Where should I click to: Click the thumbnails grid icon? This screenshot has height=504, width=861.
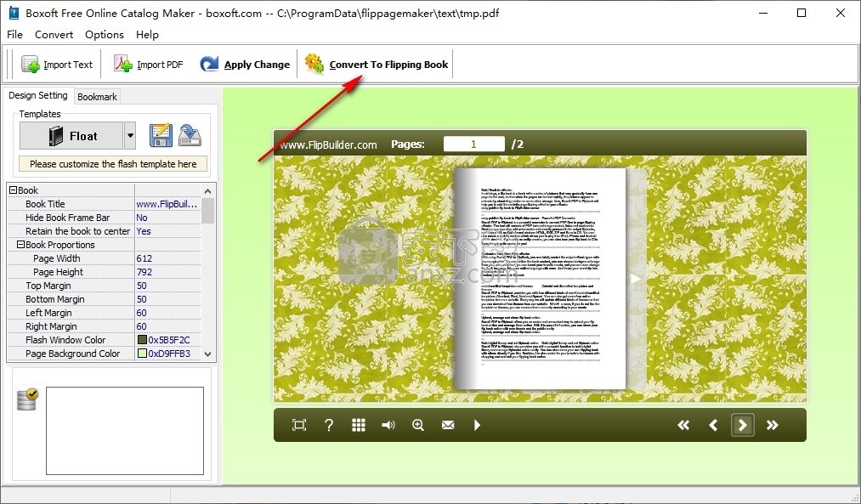point(359,425)
